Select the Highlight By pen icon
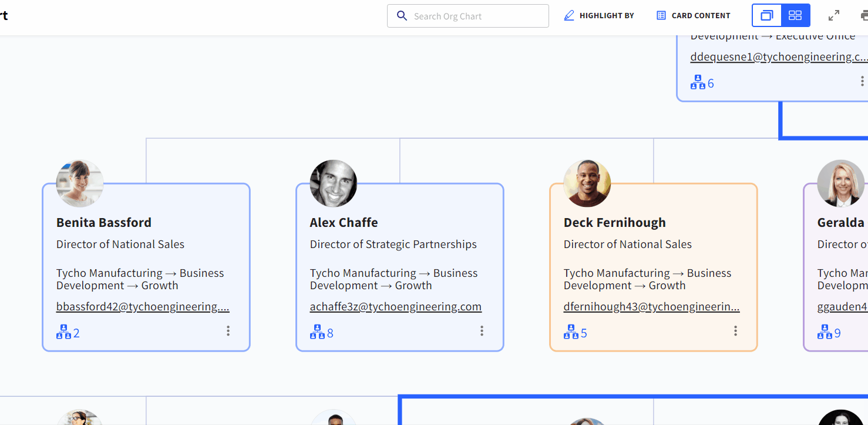 coord(568,15)
